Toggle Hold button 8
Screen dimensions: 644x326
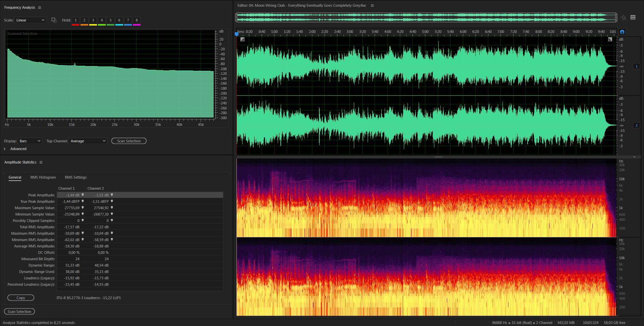pyautogui.click(x=137, y=20)
